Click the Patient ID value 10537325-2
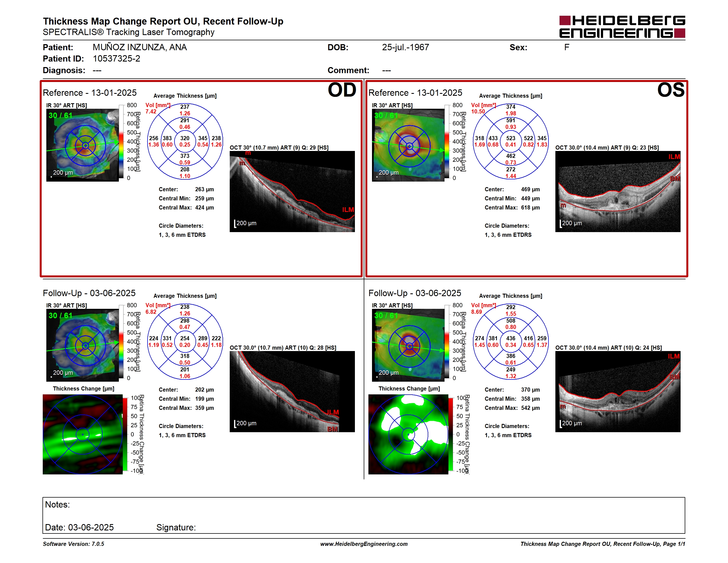The height and width of the screenshot is (563, 728). pyautogui.click(x=116, y=59)
